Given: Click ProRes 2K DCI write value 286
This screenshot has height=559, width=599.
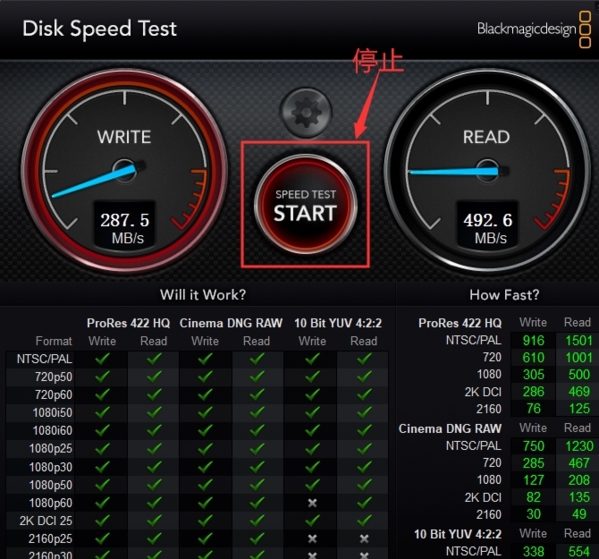Looking at the screenshot, I should (x=533, y=392).
